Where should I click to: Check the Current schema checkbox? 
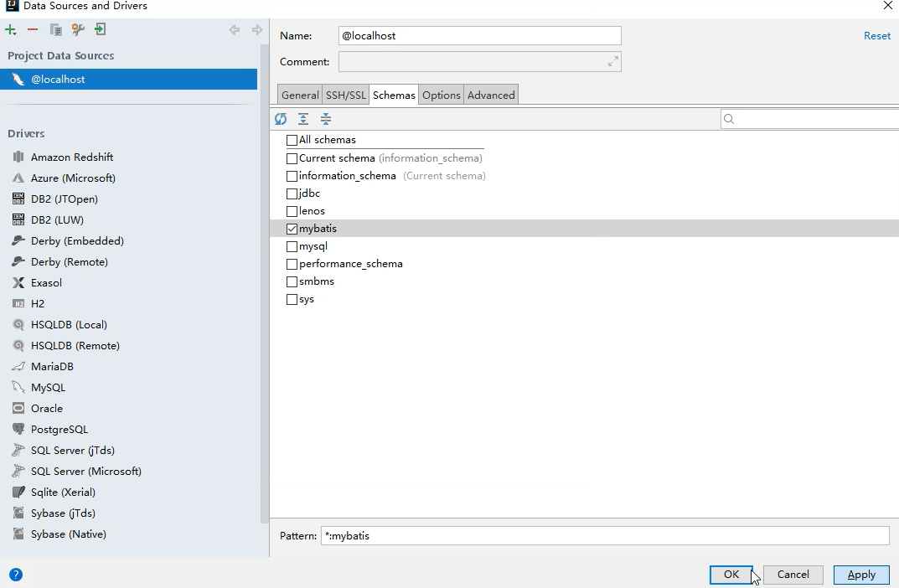click(292, 158)
